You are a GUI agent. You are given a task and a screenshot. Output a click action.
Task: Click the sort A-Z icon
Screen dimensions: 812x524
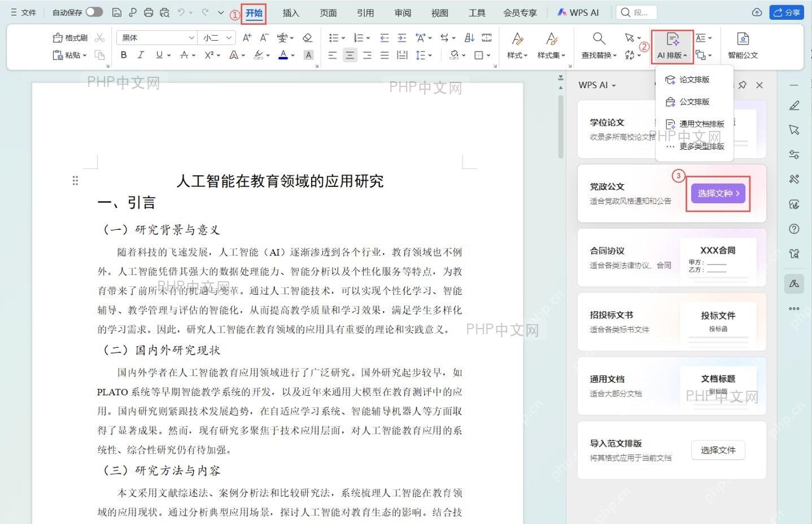click(x=469, y=38)
